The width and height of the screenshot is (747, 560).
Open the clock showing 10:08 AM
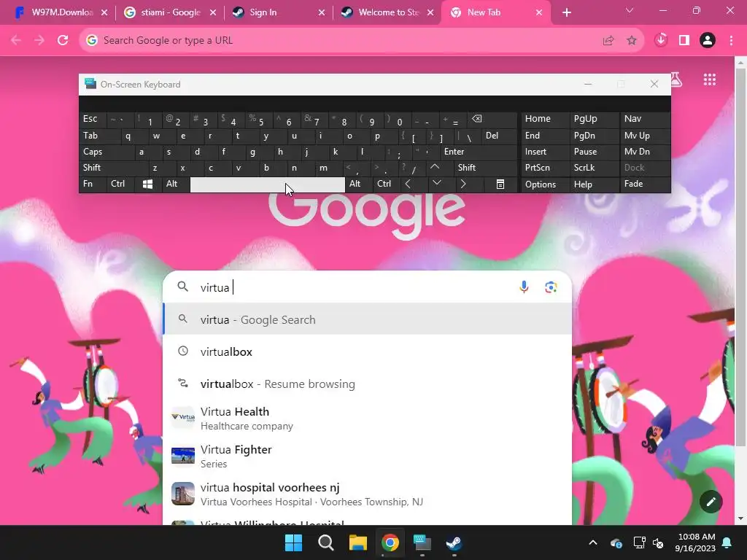click(695, 542)
